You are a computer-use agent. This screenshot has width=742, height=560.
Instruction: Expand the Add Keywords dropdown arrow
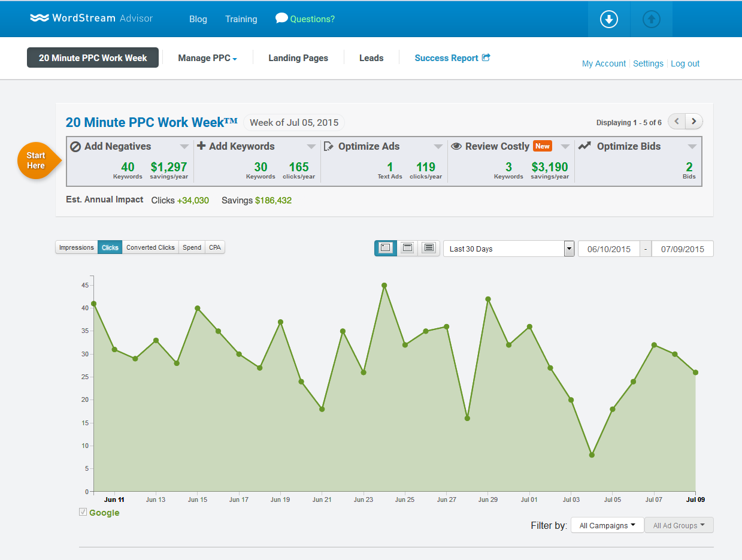coord(311,147)
